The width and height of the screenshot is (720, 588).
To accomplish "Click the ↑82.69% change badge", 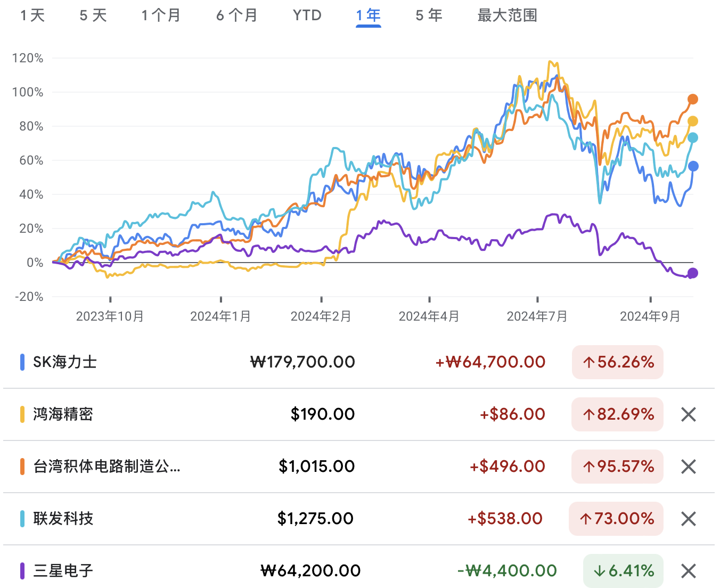I will (x=618, y=414).
